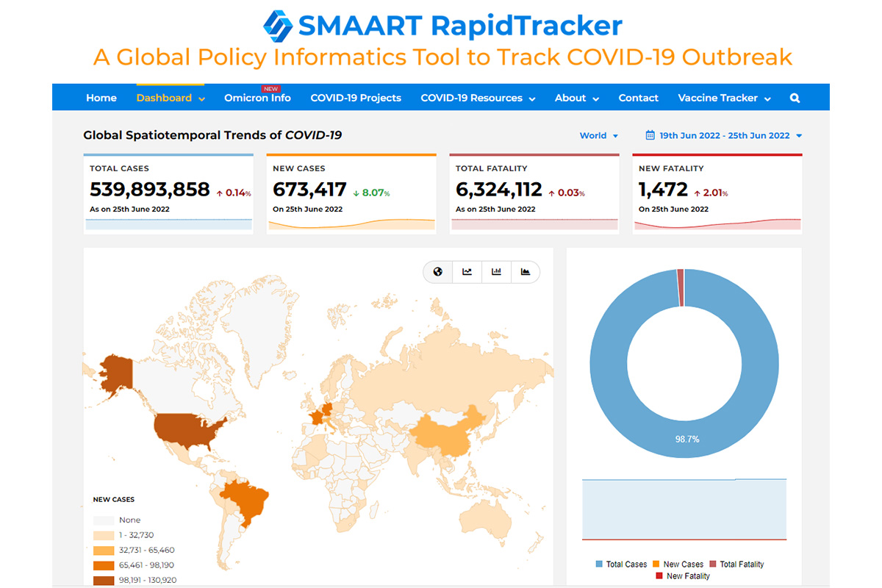Click the 32,731 - 65,460 legend swatch
Screen dimensions: 882x588
(x=103, y=550)
